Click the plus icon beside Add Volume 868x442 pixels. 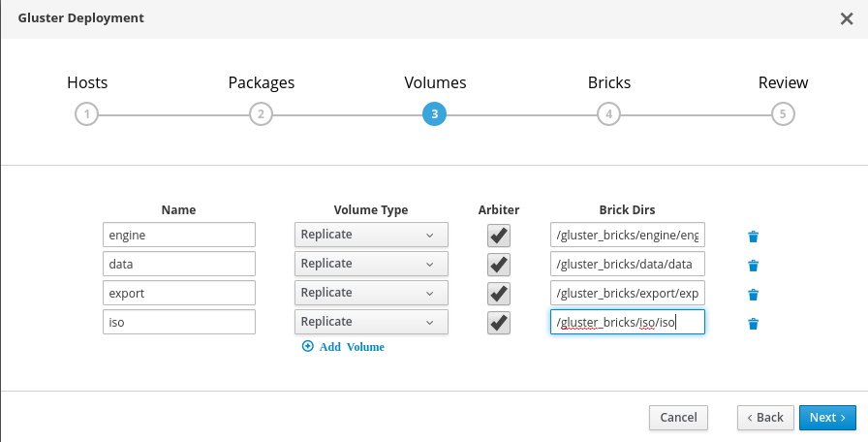(x=308, y=346)
